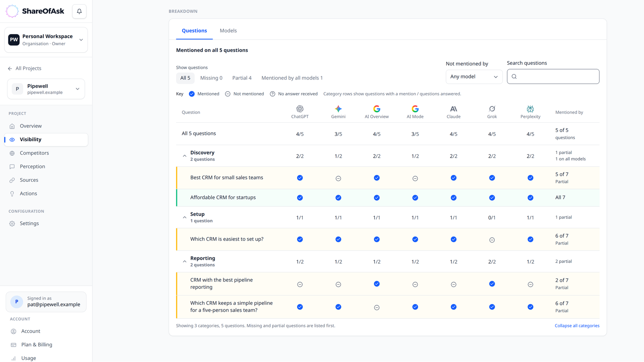Click the magnifier icon in Search questions

(514, 76)
